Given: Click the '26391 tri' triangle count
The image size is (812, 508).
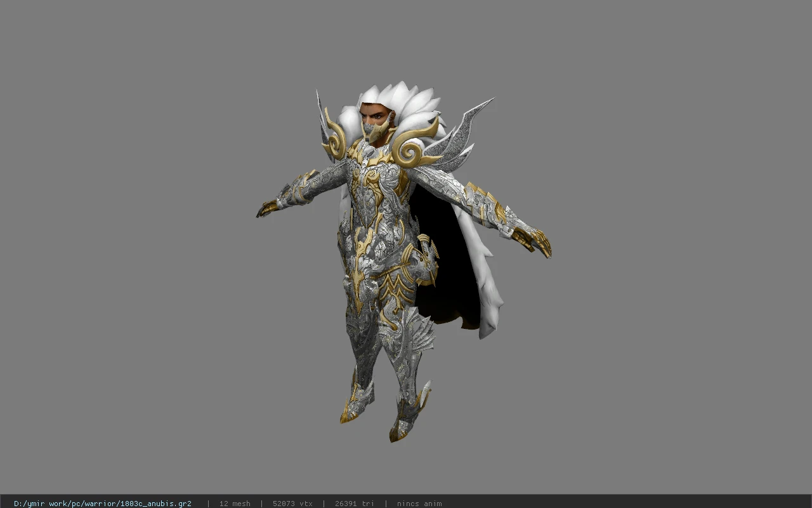Looking at the screenshot, I should click(355, 504).
